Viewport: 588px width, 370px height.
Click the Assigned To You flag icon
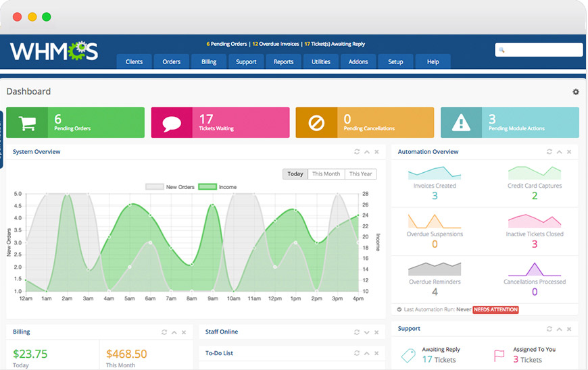pos(499,355)
